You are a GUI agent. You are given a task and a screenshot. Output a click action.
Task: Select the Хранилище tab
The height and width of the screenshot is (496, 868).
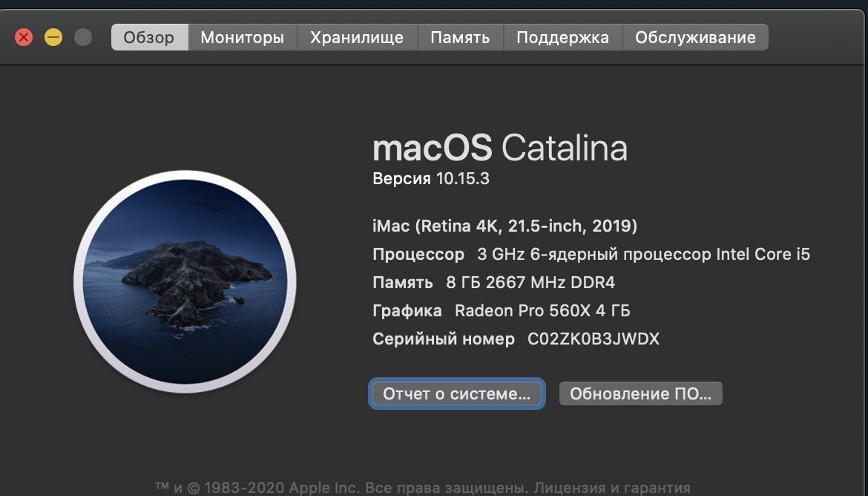click(x=357, y=37)
